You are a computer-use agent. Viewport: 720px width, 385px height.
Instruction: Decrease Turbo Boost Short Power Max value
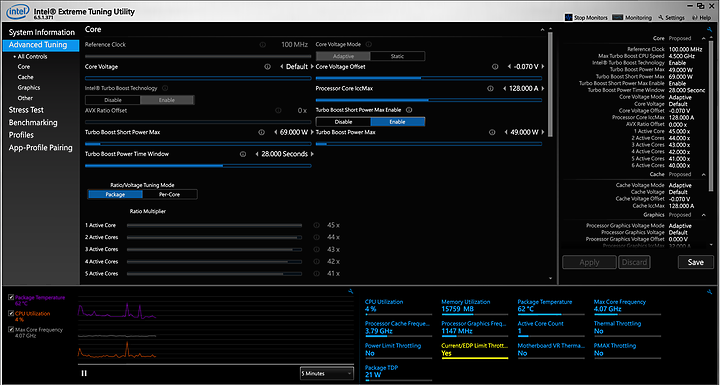pyautogui.click(x=276, y=132)
